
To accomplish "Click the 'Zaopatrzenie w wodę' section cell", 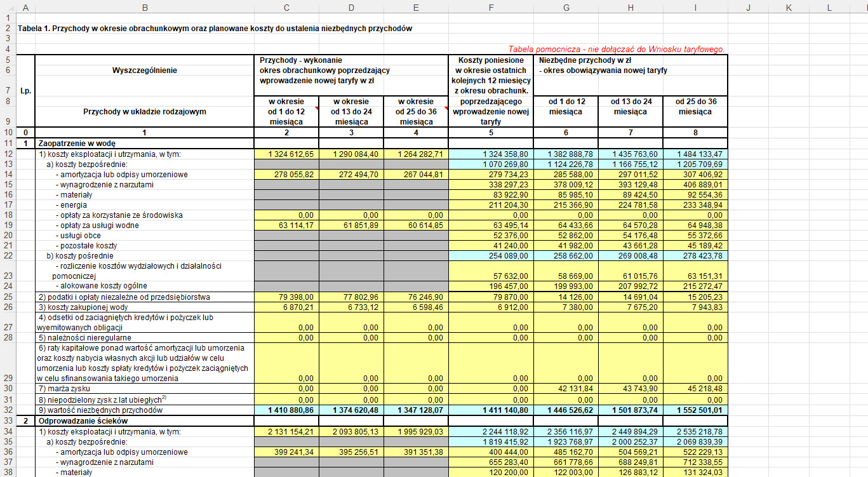I will pos(145,144).
